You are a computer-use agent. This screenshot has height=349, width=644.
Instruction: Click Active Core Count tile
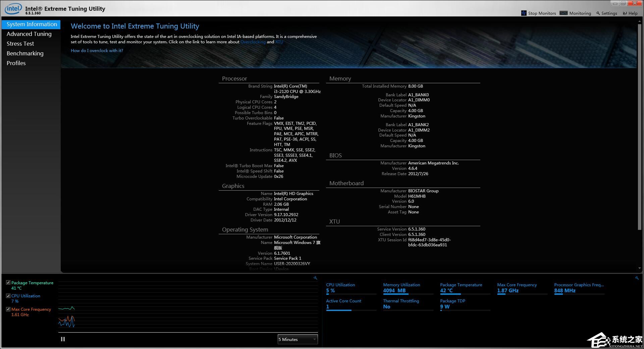[x=351, y=305]
